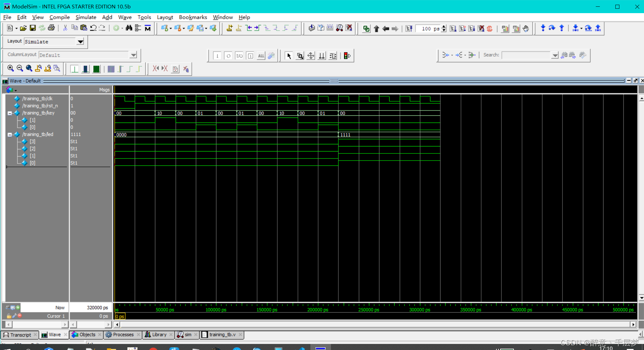Click the Insert Cursor icon

pos(229,28)
